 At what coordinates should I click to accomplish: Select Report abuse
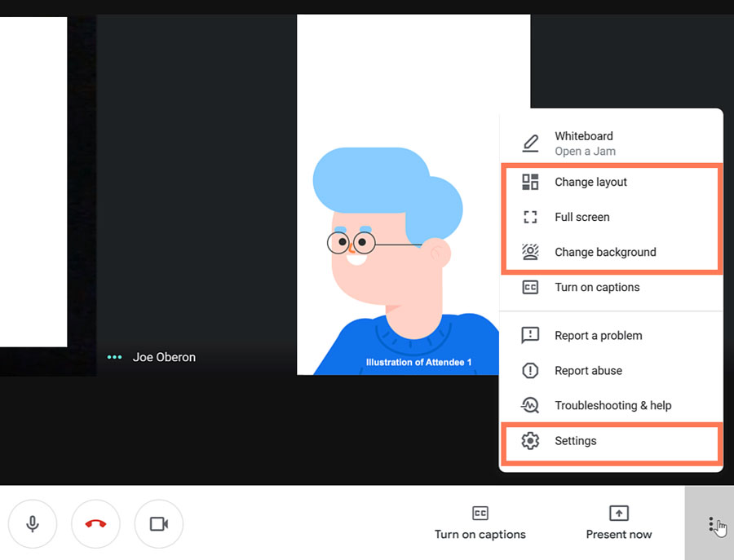[588, 370]
